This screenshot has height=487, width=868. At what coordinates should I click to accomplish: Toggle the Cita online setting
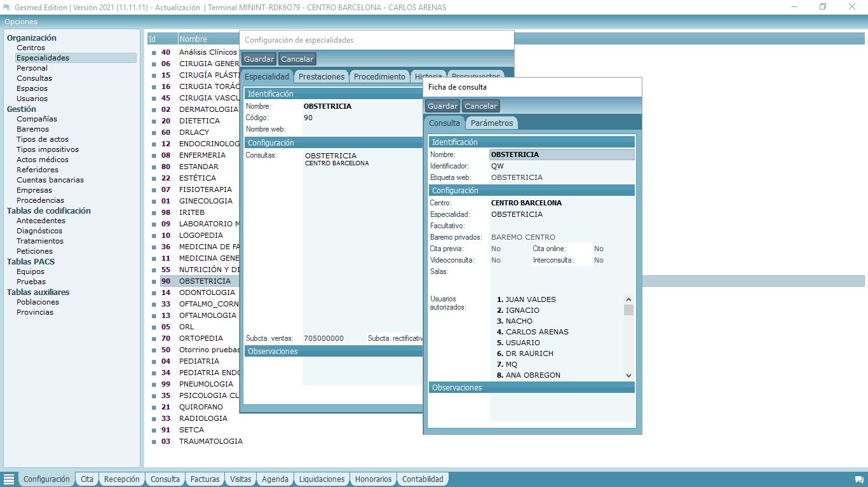(x=598, y=249)
